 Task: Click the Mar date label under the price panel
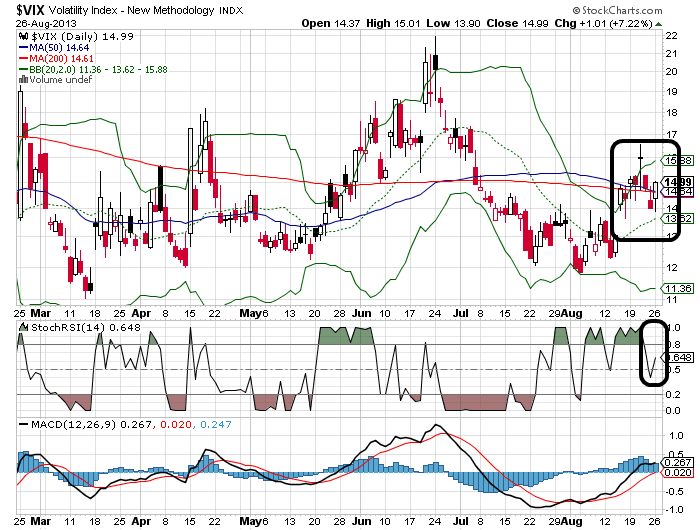click(x=41, y=313)
